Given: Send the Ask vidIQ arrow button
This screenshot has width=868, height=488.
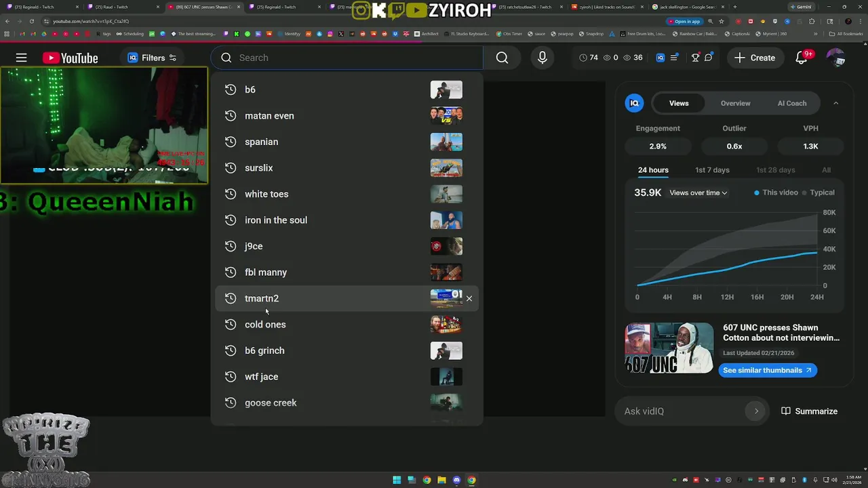Looking at the screenshot, I should tap(756, 411).
